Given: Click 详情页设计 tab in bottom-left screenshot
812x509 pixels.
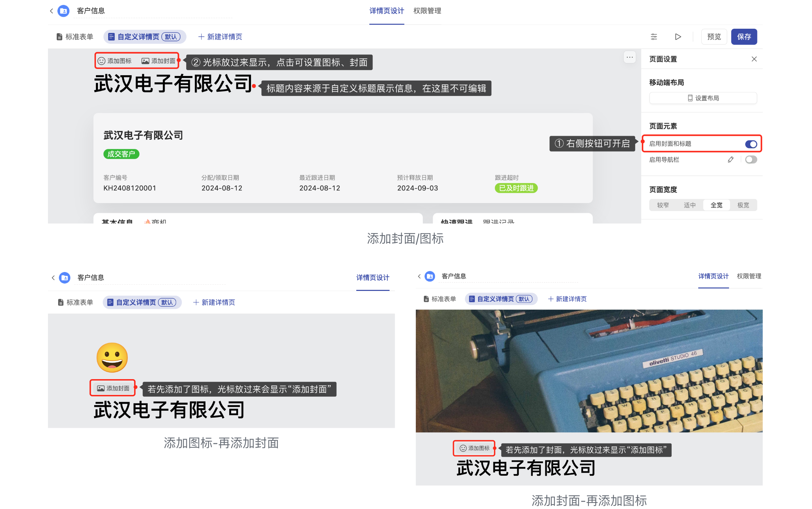Looking at the screenshot, I should (373, 278).
